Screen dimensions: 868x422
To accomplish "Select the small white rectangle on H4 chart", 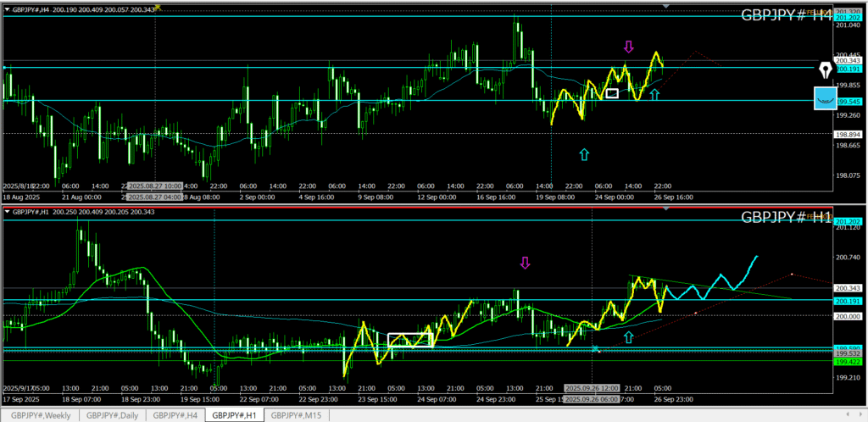I will 612,92.
